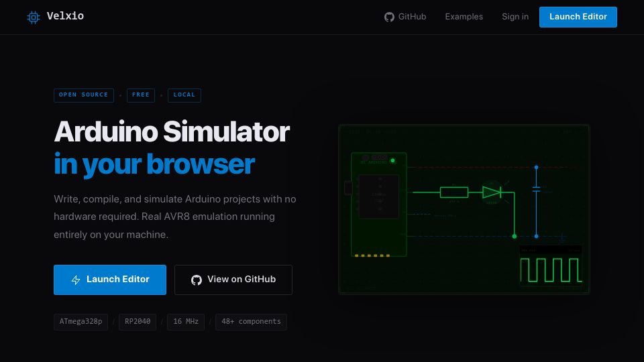Click the Velxio brand name in the header
Image resolution: width=644 pixels, height=362 pixels.
[65, 16]
